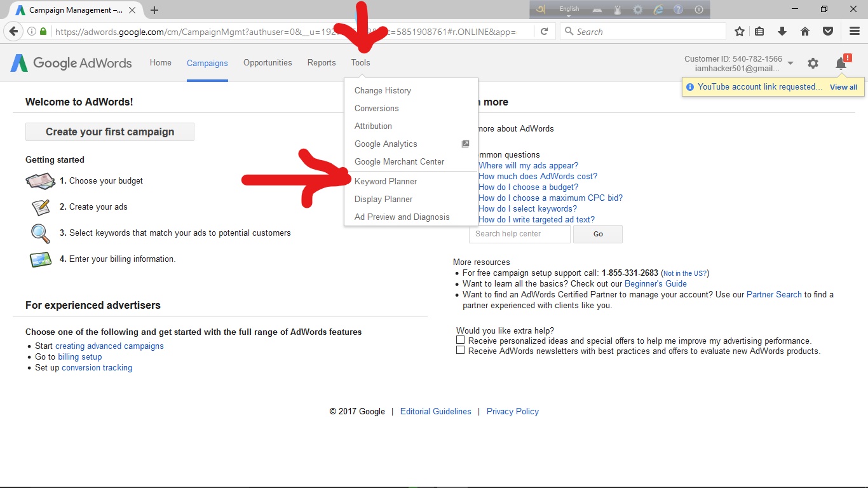Screen dimensions: 868x488
Task: Open the Opportunities tab
Action: coord(268,63)
